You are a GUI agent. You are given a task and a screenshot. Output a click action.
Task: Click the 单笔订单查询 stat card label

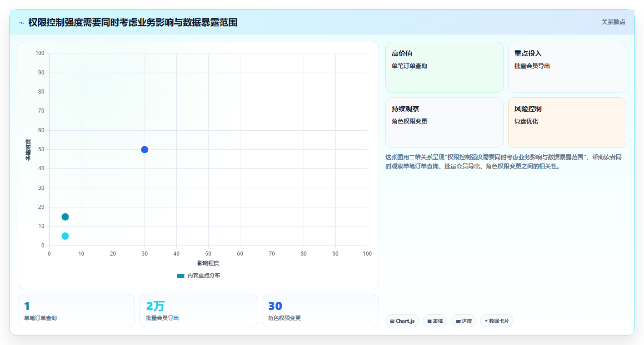[40, 318]
